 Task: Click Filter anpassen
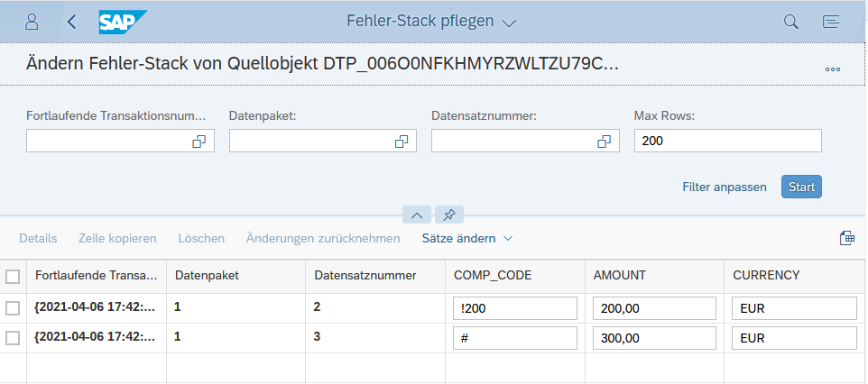724,187
